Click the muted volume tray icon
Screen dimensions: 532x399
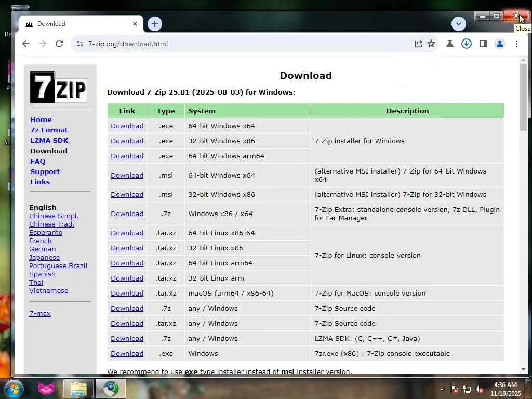pos(480,389)
